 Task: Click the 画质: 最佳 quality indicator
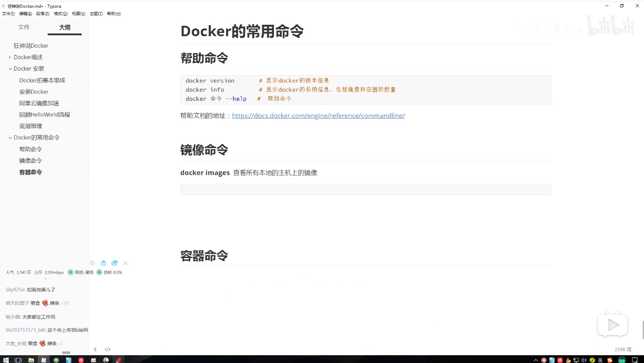click(x=81, y=272)
